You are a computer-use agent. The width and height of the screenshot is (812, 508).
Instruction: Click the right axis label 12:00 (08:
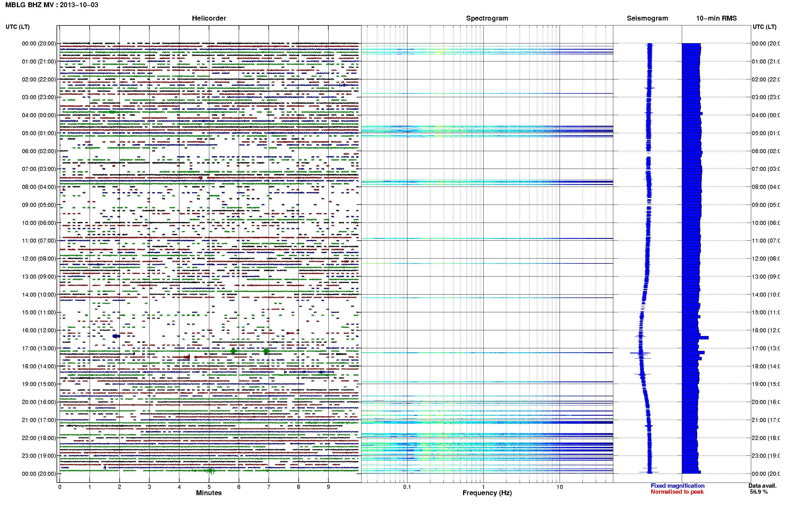tap(765, 259)
